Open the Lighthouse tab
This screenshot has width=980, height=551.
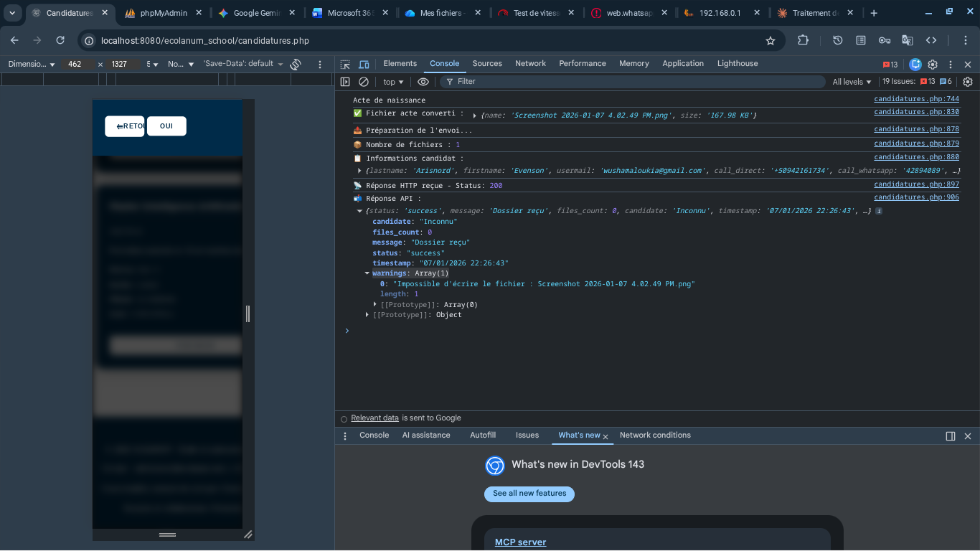737,64
